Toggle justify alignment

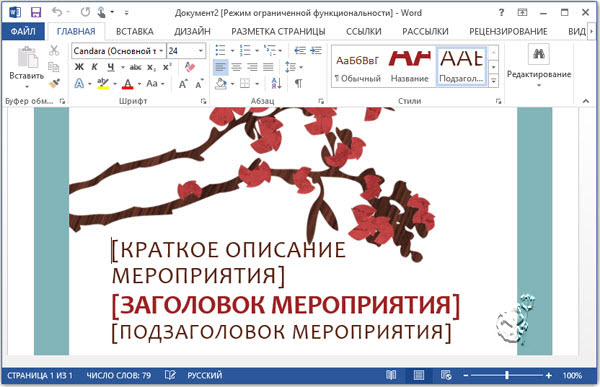pyautogui.click(x=268, y=67)
